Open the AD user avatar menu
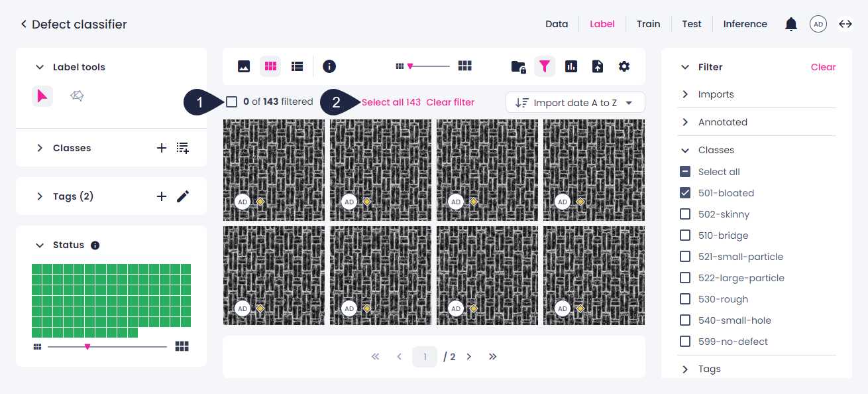 click(x=818, y=25)
